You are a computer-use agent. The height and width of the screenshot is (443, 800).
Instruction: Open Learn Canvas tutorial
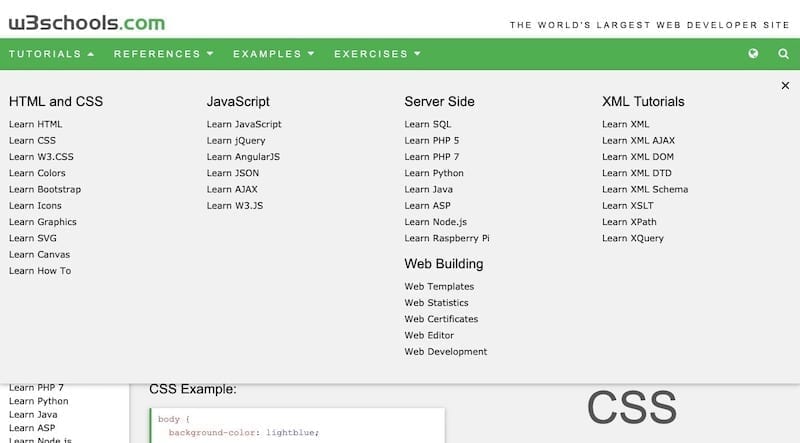click(x=39, y=255)
